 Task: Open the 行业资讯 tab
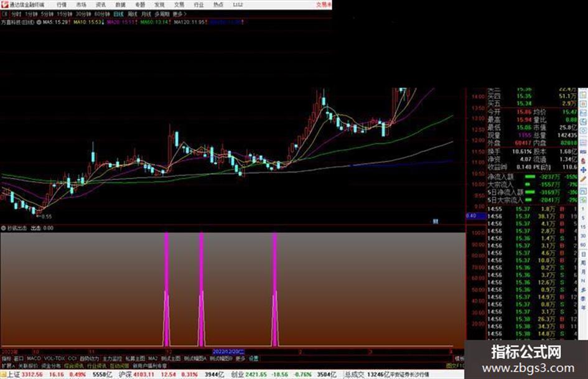(x=96, y=365)
